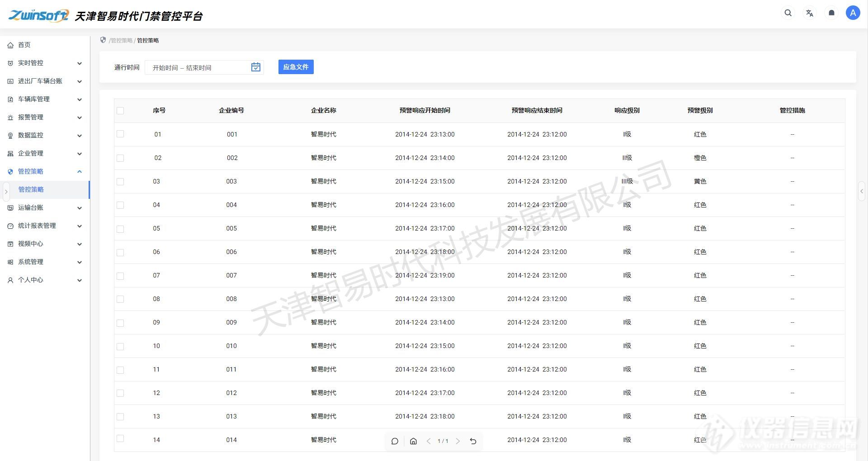Click the 企业管理 sidebar icon
Screen dimensions: 868x461
[x=10, y=154]
